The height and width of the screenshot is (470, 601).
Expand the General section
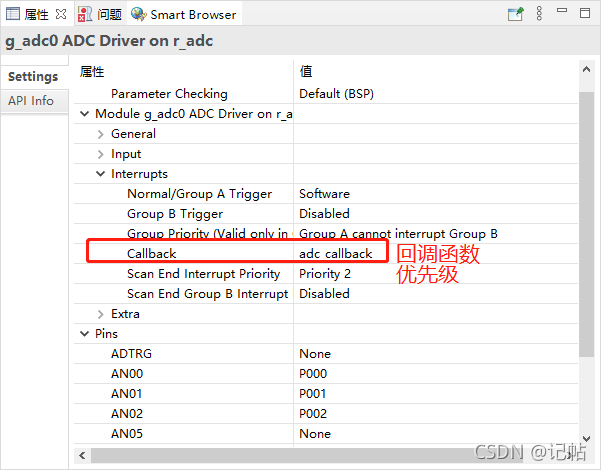point(100,134)
